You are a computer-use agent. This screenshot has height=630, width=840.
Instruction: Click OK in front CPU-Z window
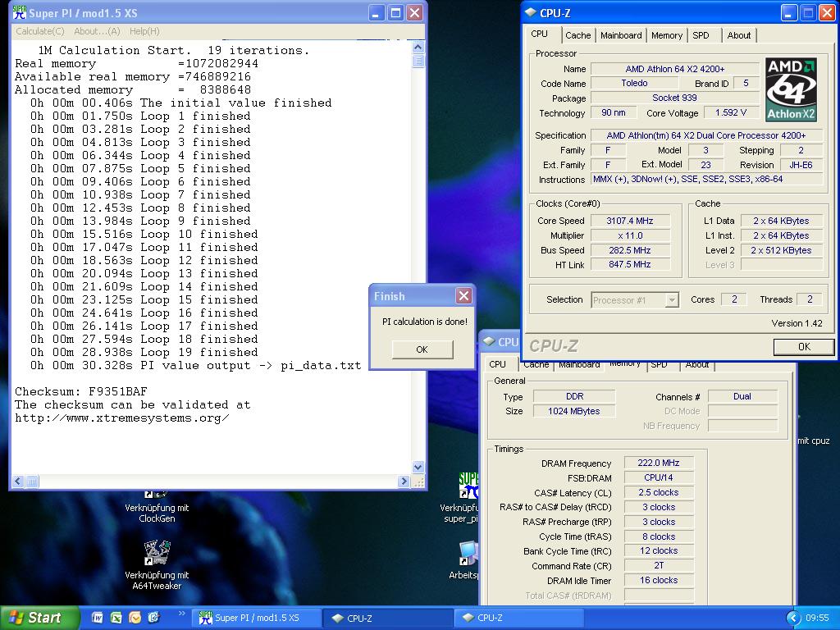804,347
